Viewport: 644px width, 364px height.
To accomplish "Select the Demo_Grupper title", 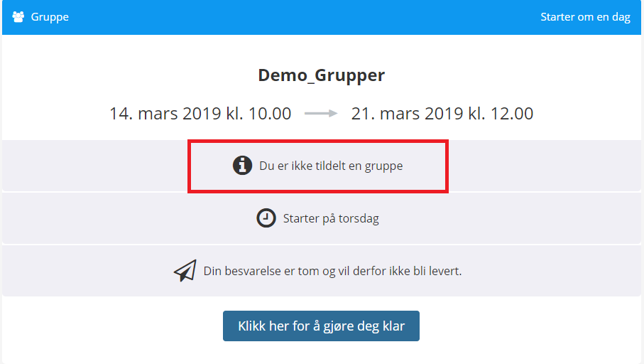I will (x=322, y=75).
